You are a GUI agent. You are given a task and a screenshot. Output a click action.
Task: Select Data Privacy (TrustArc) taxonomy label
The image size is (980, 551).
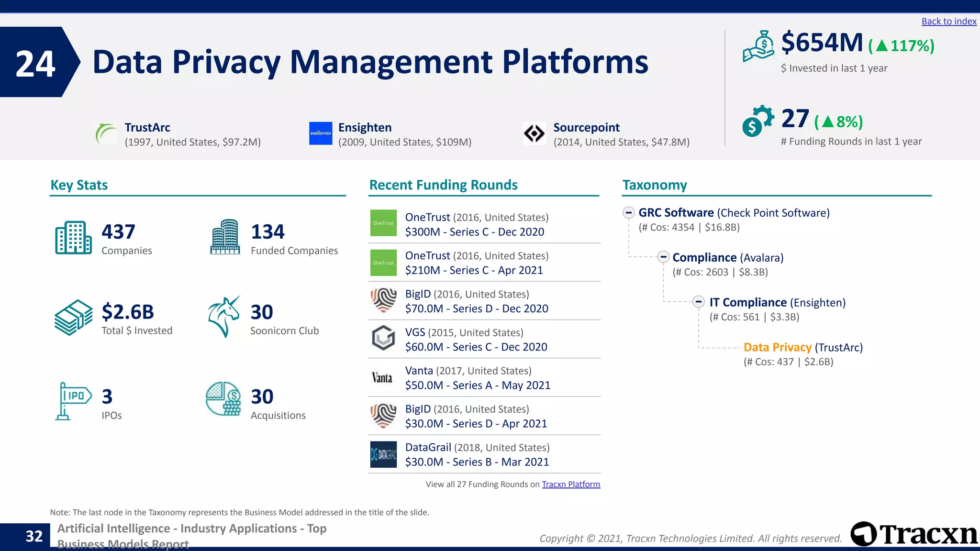click(803, 348)
